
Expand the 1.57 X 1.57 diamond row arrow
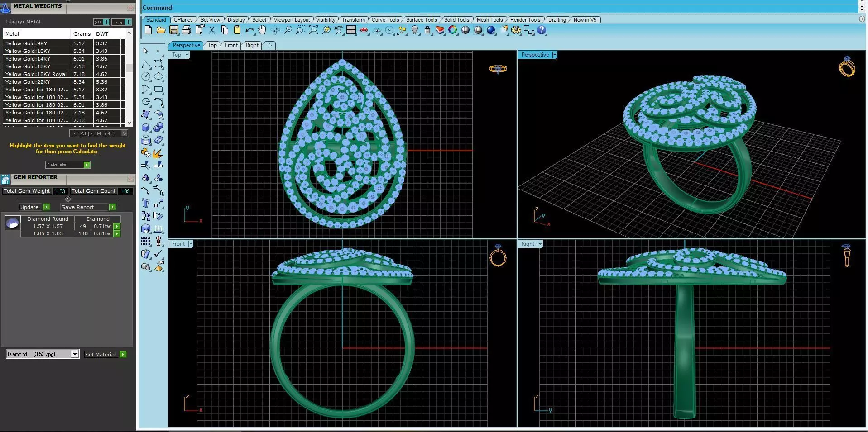pos(117,226)
